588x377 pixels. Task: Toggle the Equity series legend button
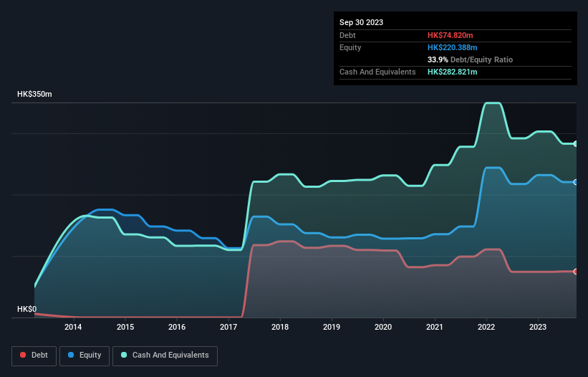click(85, 355)
